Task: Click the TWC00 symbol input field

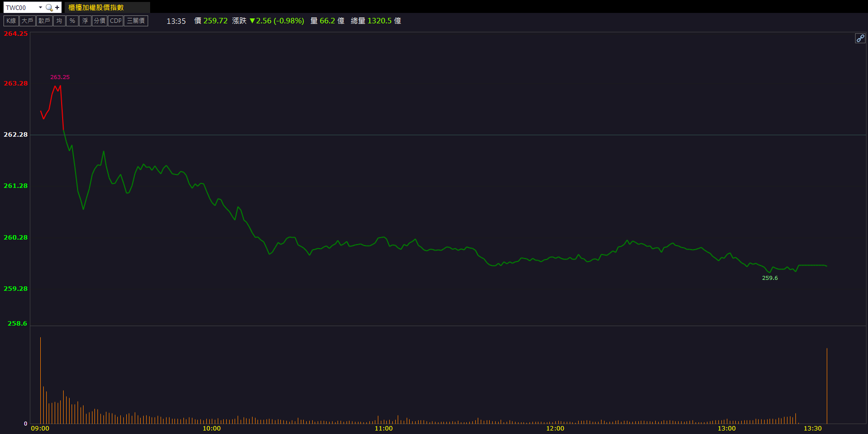Action: (20, 7)
